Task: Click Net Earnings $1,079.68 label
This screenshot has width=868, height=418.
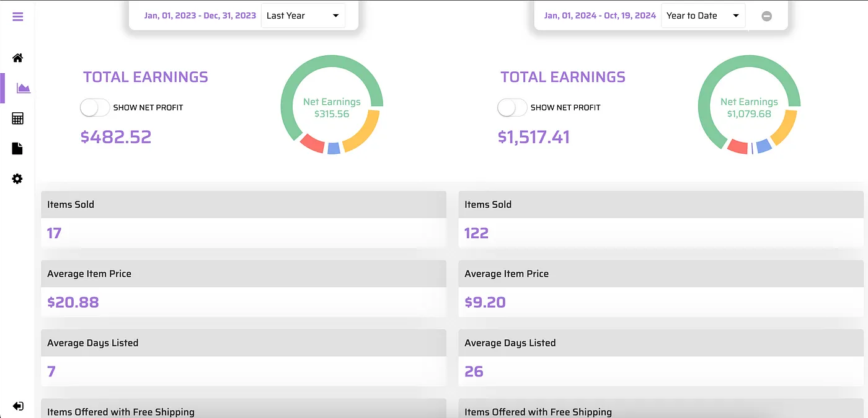Action: 749,108
